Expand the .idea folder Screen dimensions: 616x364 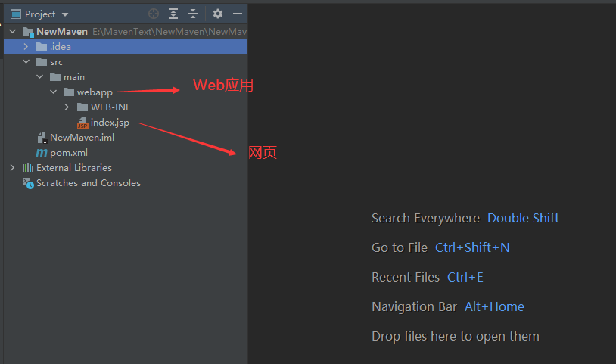[x=26, y=47]
